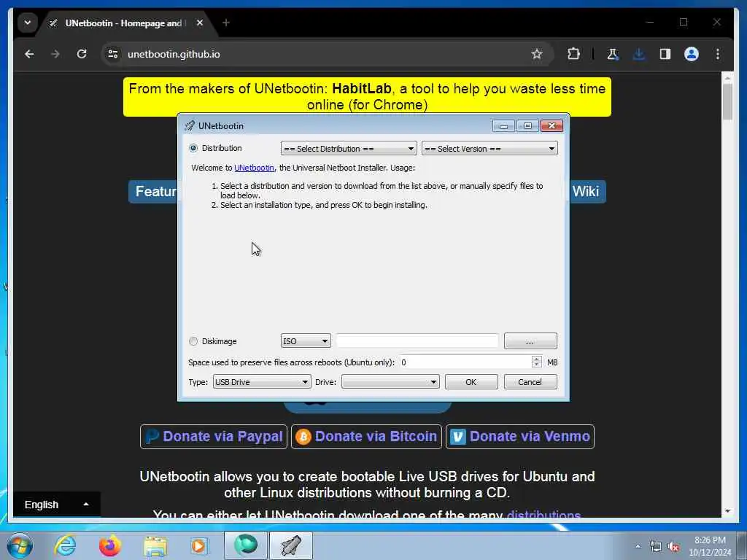
Task: Click the address bar URL unetbootin.github.io
Action: (x=174, y=54)
